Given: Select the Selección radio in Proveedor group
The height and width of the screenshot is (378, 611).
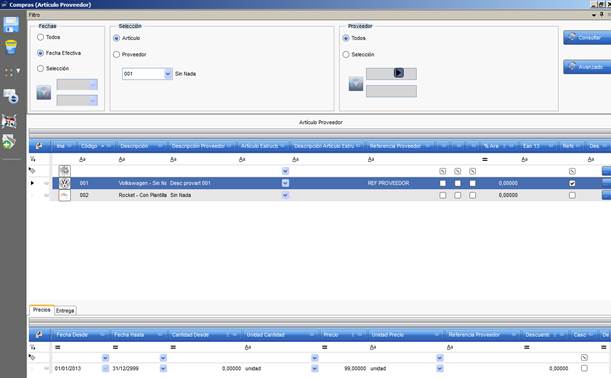Looking at the screenshot, I should tap(346, 55).
